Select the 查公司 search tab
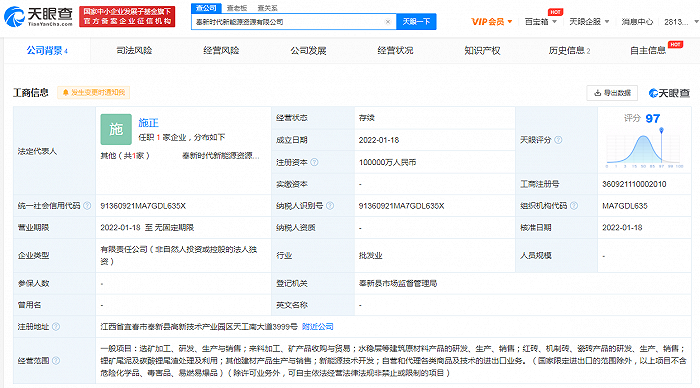The image size is (700, 388). tap(206, 8)
